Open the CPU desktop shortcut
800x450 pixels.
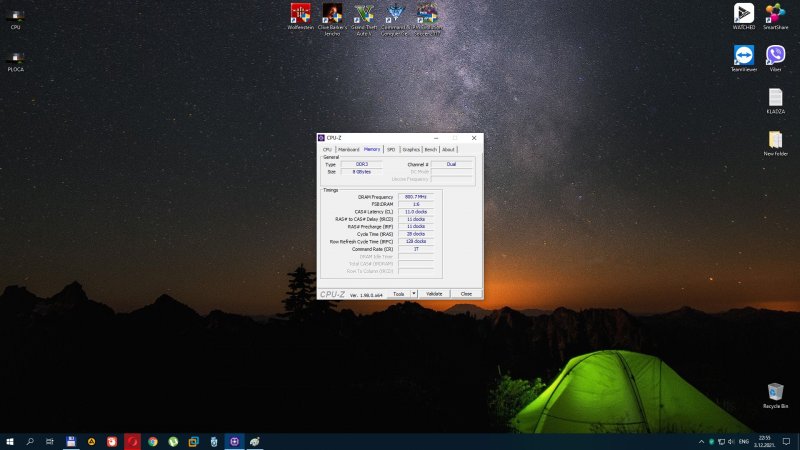(x=15, y=19)
